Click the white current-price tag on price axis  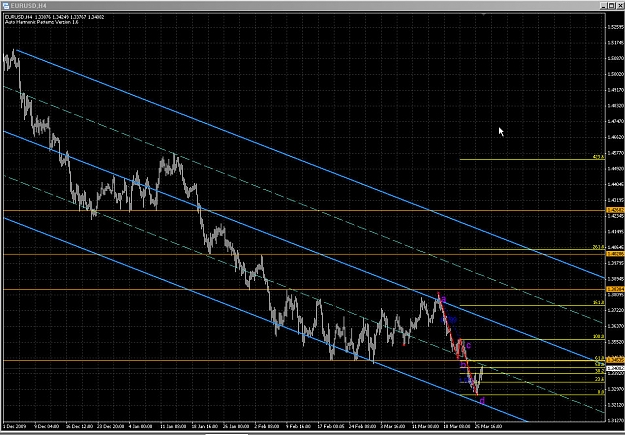615,368
